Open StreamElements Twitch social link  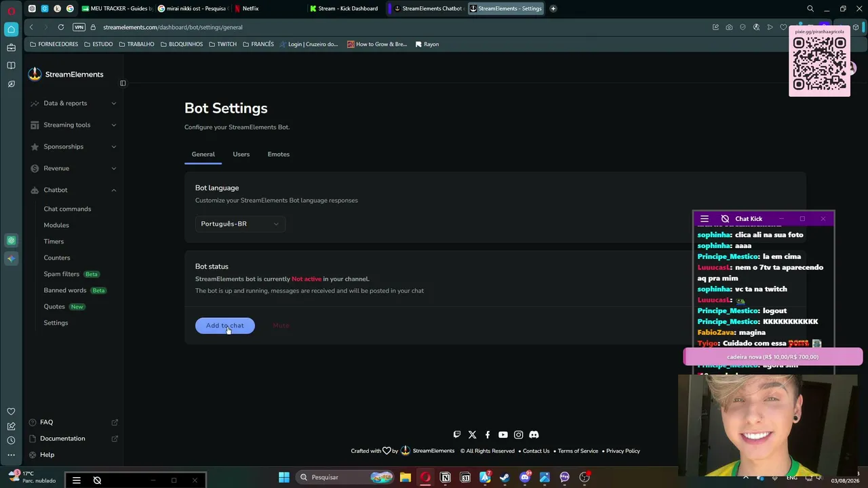click(x=457, y=434)
